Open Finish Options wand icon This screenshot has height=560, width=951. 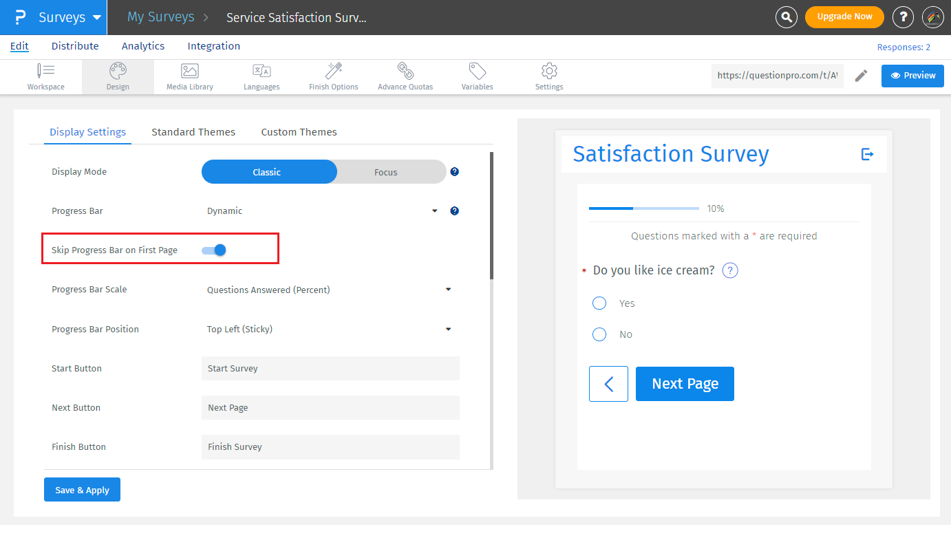(334, 71)
